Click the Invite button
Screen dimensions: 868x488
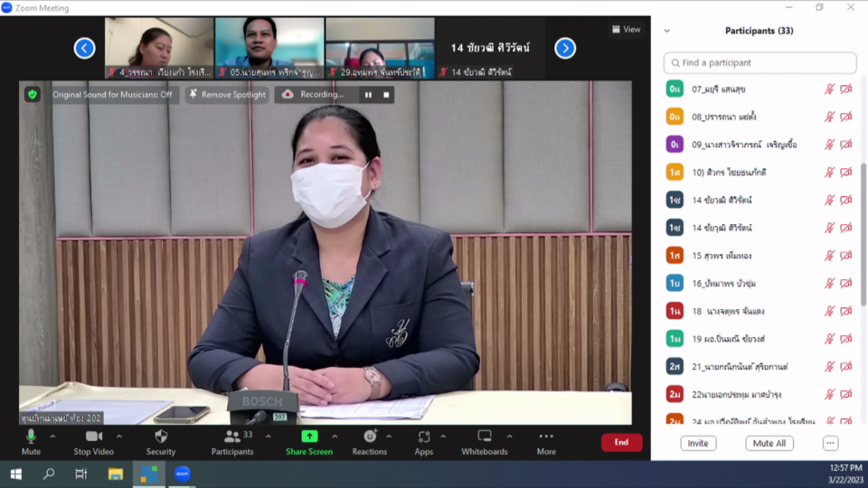coord(698,443)
